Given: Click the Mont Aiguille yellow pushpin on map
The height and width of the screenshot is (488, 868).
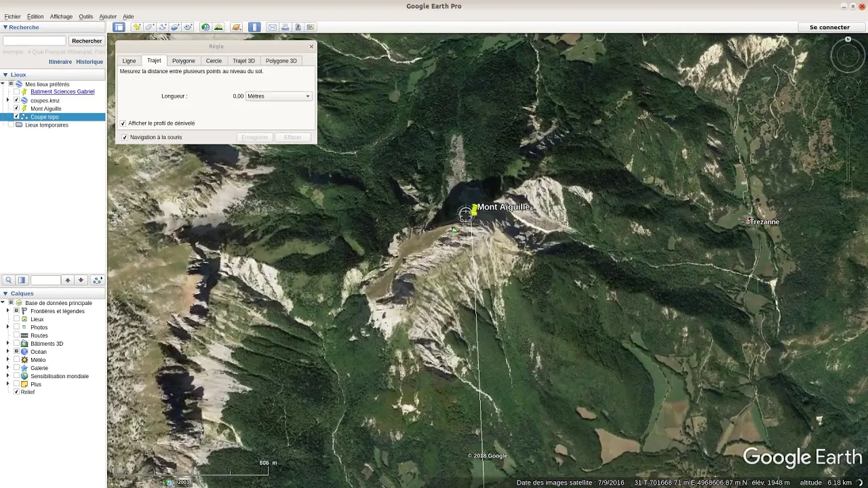Looking at the screenshot, I should point(474,209).
